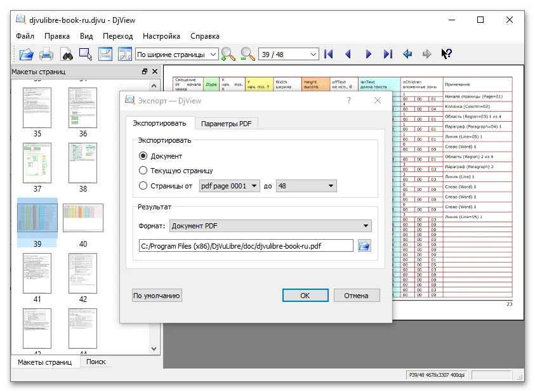Click the Print icon in toolbar
The height and width of the screenshot is (392, 535).
(46, 54)
